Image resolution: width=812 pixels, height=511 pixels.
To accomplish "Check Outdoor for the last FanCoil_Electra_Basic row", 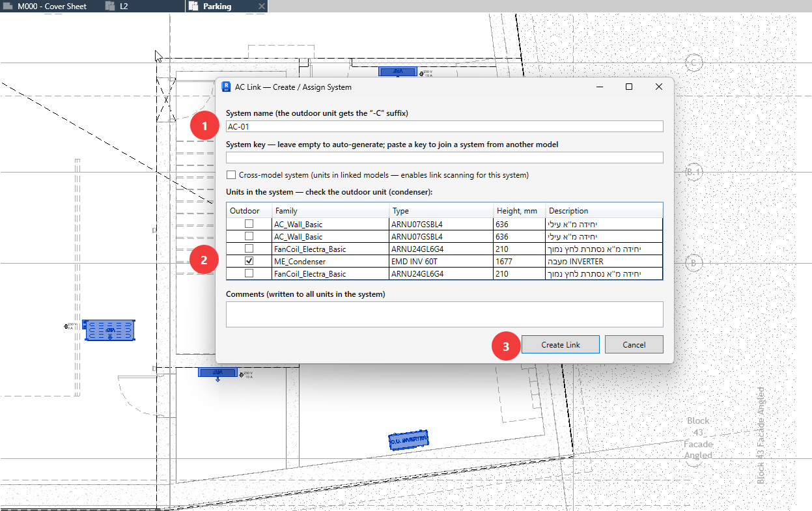I will (x=249, y=273).
